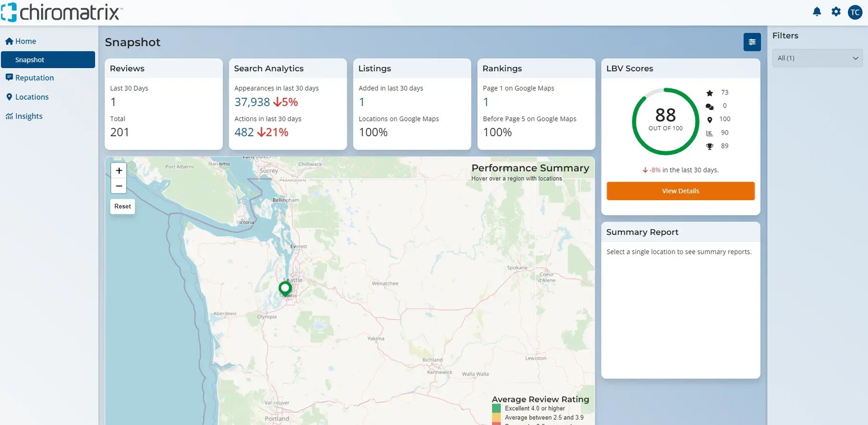
Task: Click the 482 actions value
Action: coord(244,132)
